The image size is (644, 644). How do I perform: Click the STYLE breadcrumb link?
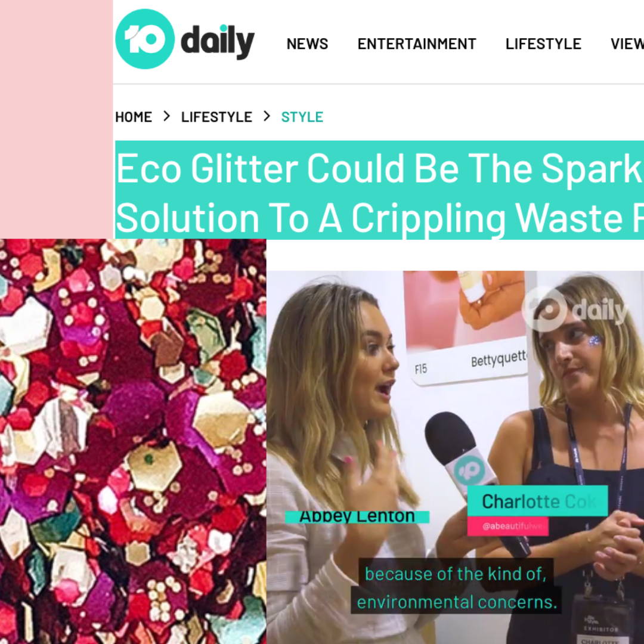click(x=302, y=117)
